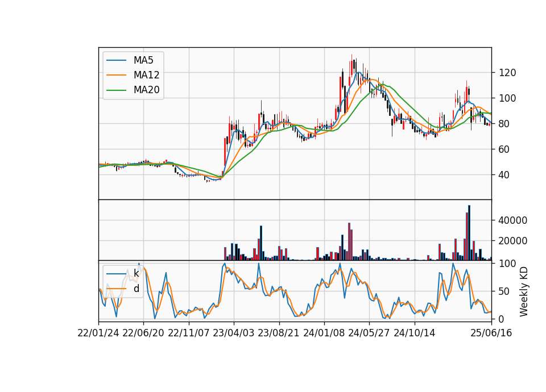
Task: Click the 24/05/27 date tick label
Action: [369, 333]
